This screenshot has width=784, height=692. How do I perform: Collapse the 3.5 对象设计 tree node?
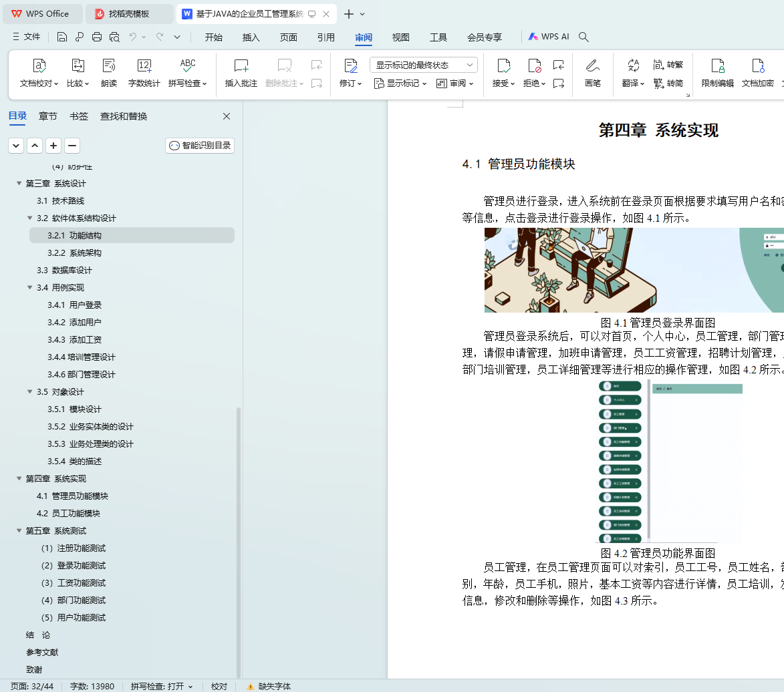click(30, 392)
